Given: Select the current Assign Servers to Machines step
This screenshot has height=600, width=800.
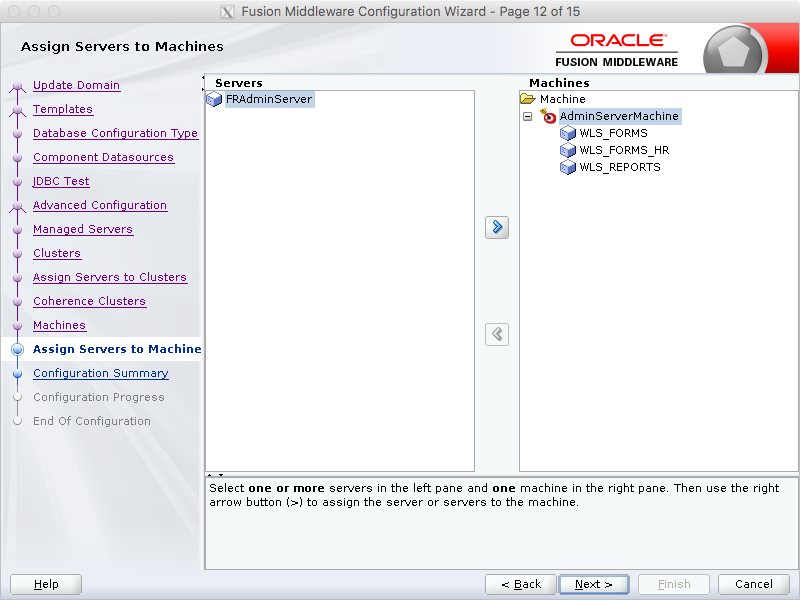Looking at the screenshot, I should click(117, 349).
